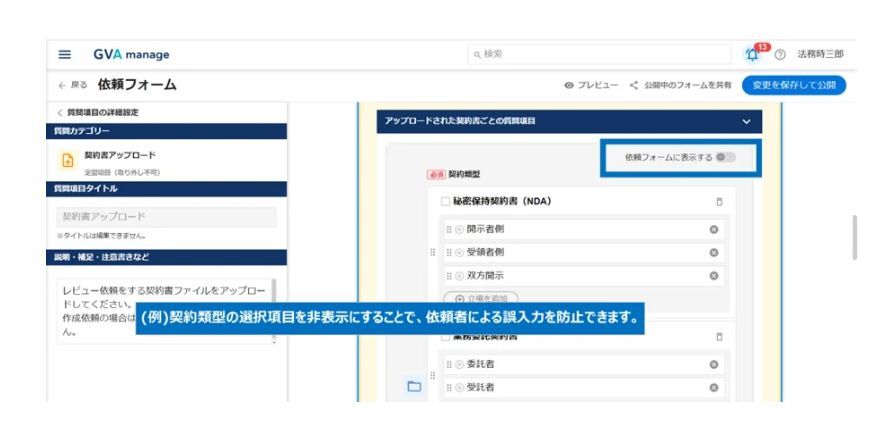886x425 pixels.
Task: Click the eye icon for プレビュー
Action: pyautogui.click(x=569, y=85)
